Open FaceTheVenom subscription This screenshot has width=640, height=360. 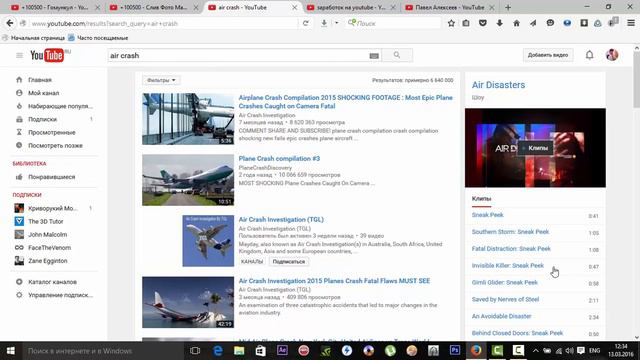coord(49,247)
